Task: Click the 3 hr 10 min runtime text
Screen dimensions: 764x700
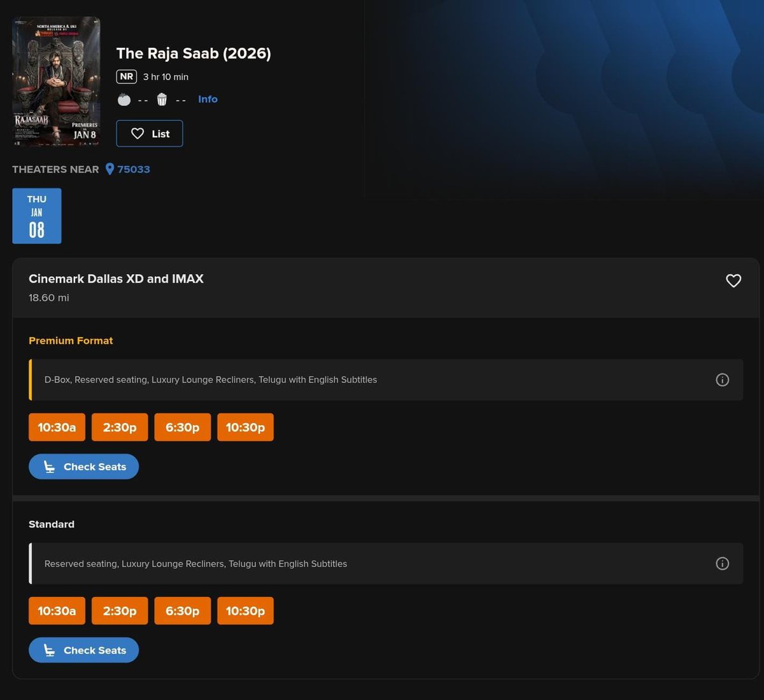Action: pyautogui.click(x=166, y=77)
